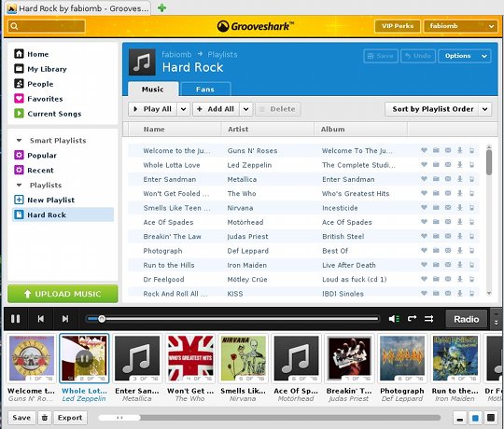Switch to the Fans tab

click(x=205, y=90)
